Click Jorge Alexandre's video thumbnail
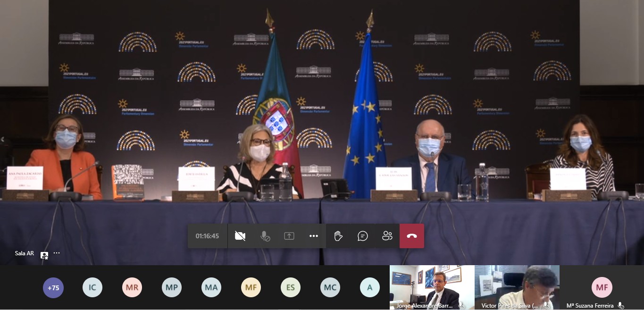This screenshot has height=310, width=644. (x=432, y=286)
